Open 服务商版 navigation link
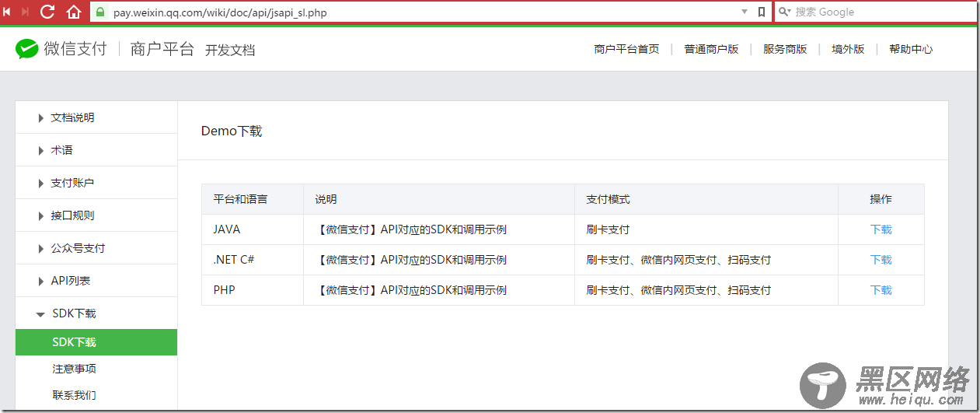The width and height of the screenshot is (980, 413). (x=785, y=49)
